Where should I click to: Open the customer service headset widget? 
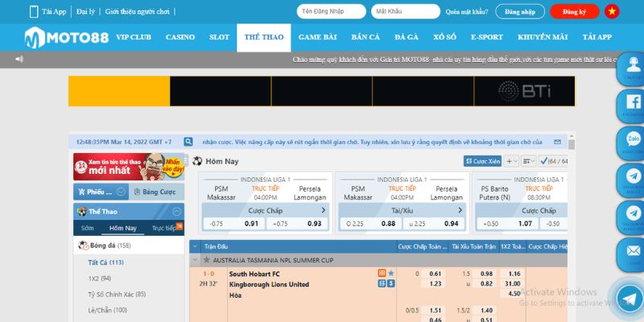632,69
